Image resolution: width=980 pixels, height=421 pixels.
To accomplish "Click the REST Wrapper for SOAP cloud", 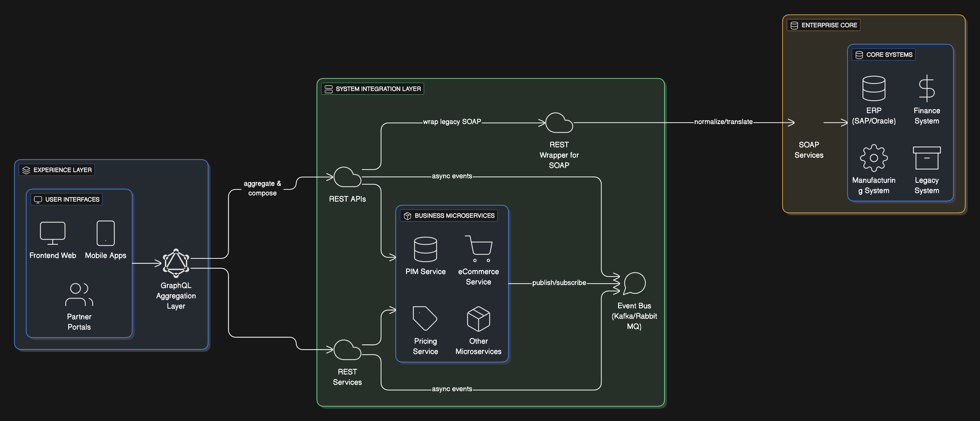I will point(559,123).
